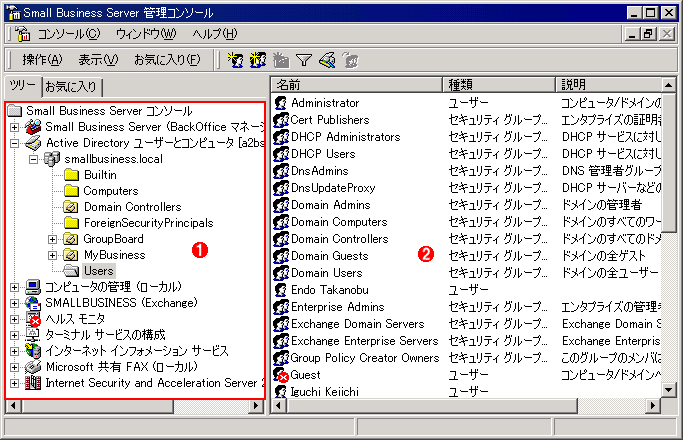Viewport: 683px width, 440px height.
Task: Click the DnsAdmins group icon
Action: (x=281, y=171)
